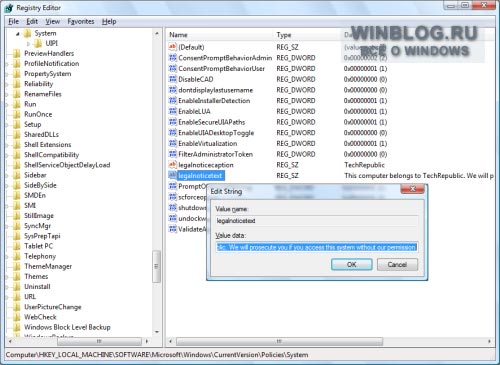
Task: Select the SideBySide key
Action: click(x=40, y=185)
